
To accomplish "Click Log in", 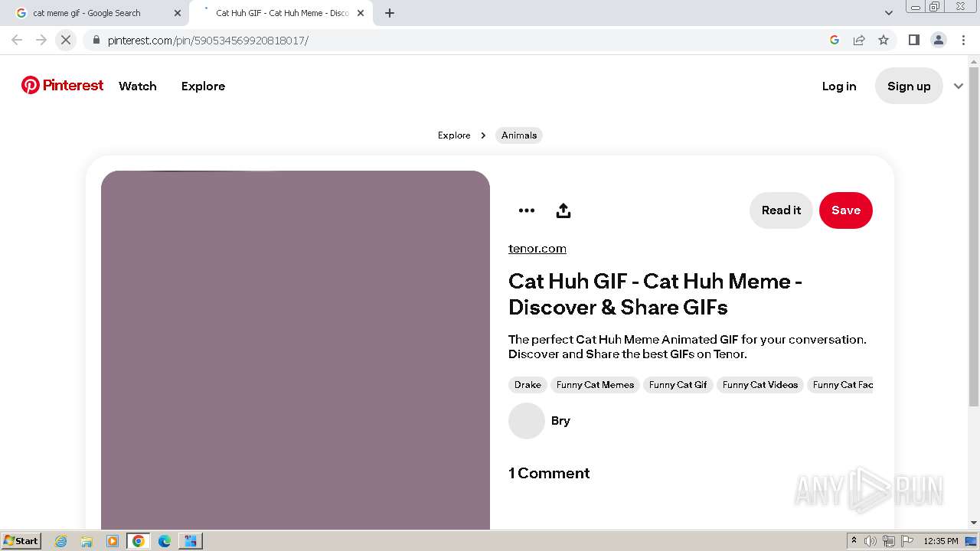I will click(x=839, y=86).
